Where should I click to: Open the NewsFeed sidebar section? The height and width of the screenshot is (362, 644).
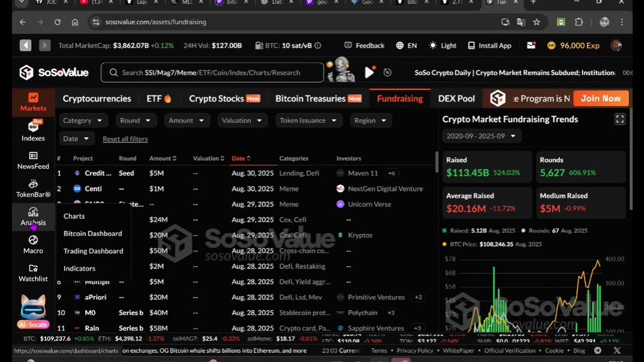tap(33, 160)
